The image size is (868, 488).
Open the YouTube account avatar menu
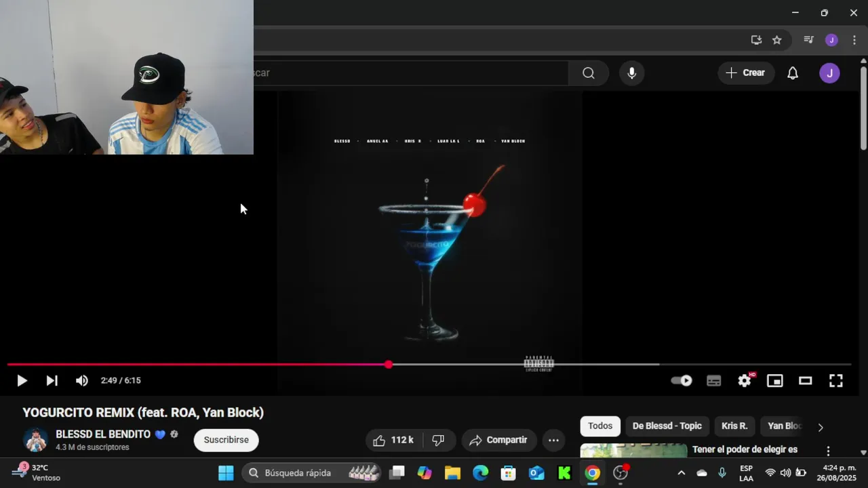(829, 73)
